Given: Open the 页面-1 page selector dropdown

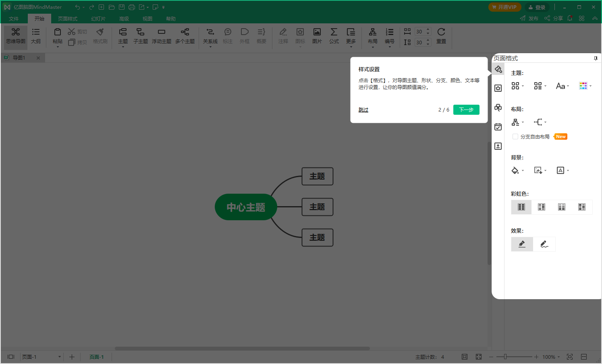Looking at the screenshot, I should (42, 357).
